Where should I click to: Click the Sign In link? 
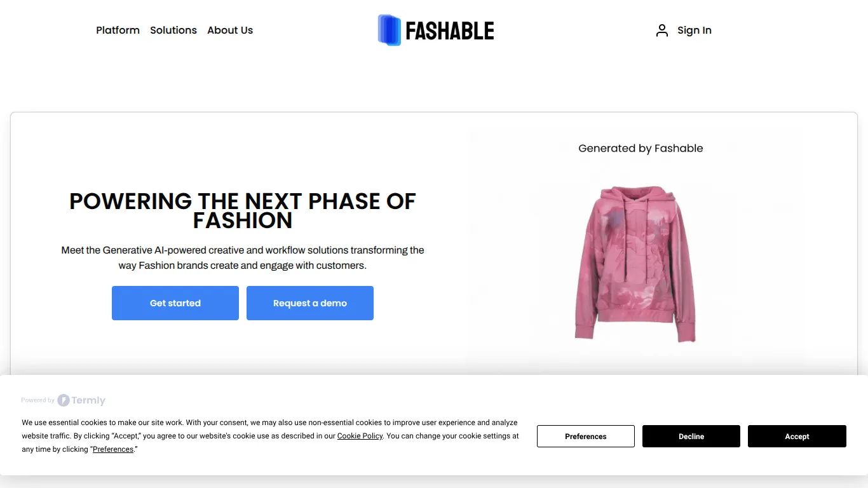pos(695,30)
